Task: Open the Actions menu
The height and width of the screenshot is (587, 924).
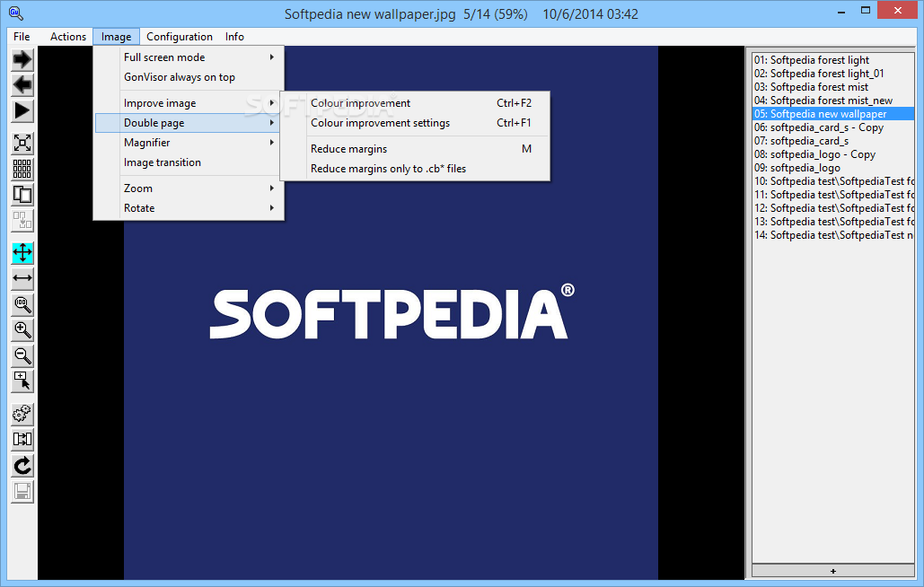Action: (67, 37)
